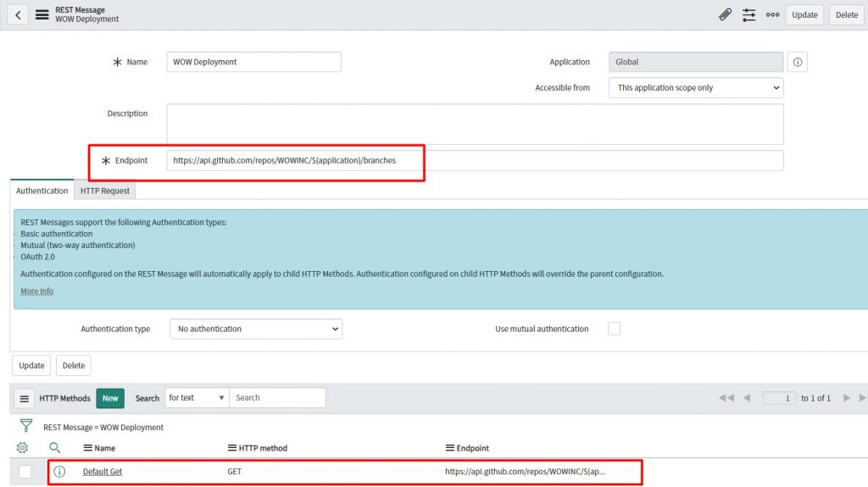Click the Application info icon
868x487 pixels.
tap(797, 62)
